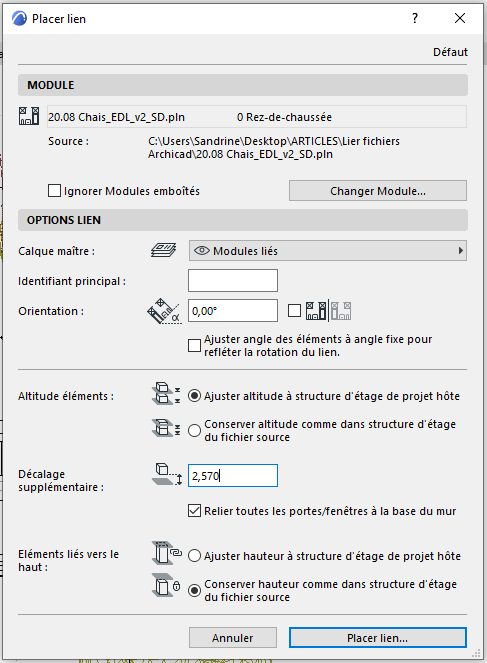
Task: Click the Orientation 0,00° field
Action: click(233, 311)
